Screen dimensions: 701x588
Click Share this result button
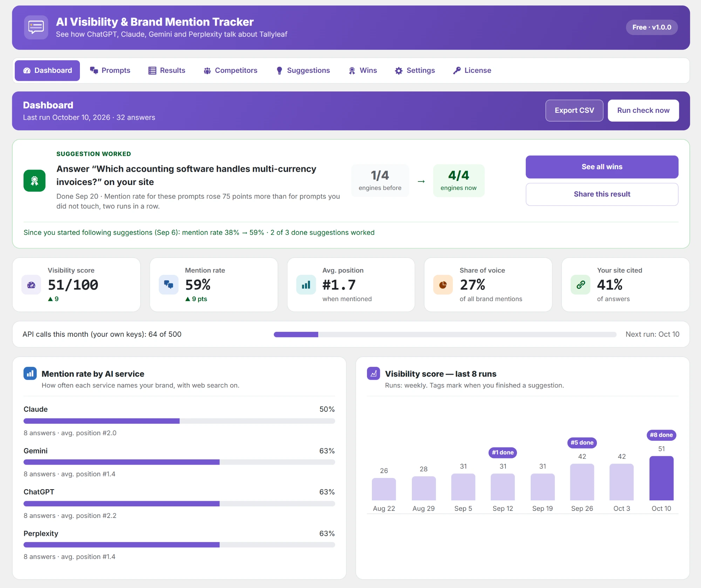[602, 194]
